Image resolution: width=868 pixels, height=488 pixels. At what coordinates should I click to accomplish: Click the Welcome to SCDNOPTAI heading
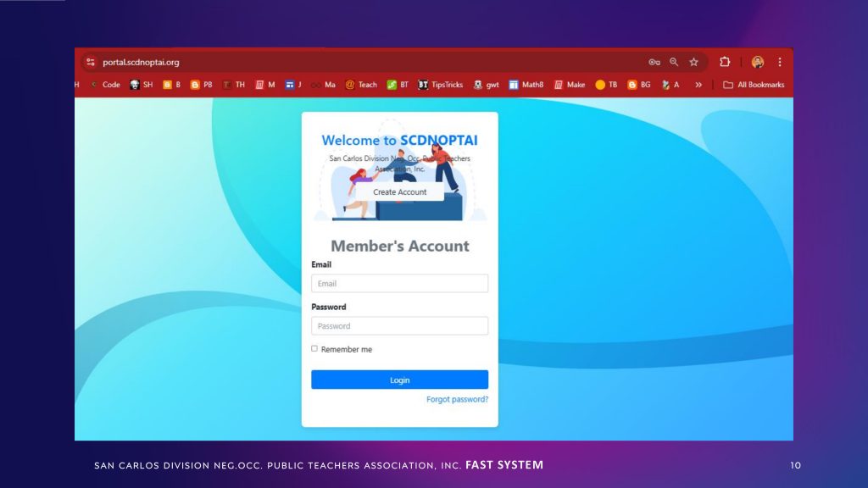pos(400,140)
